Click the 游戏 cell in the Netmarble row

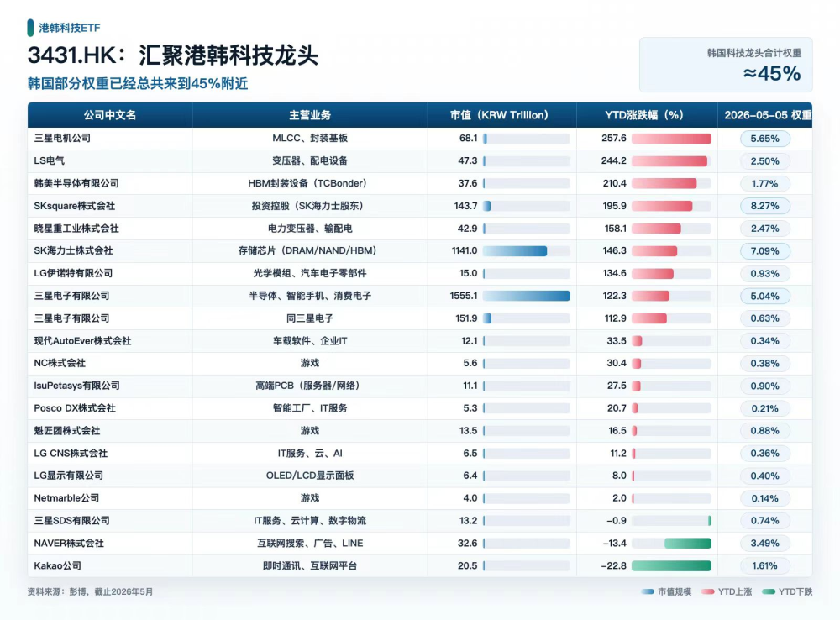tap(310, 498)
